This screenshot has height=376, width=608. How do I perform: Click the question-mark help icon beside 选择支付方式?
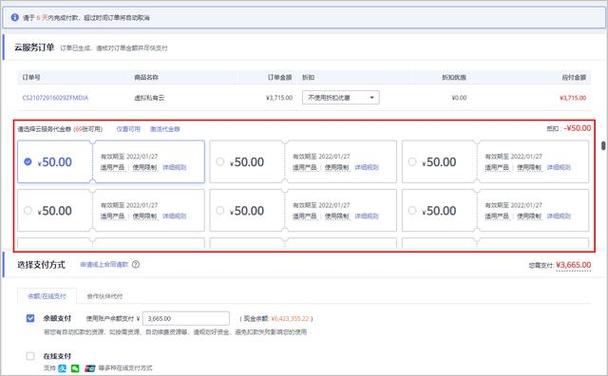[136, 264]
